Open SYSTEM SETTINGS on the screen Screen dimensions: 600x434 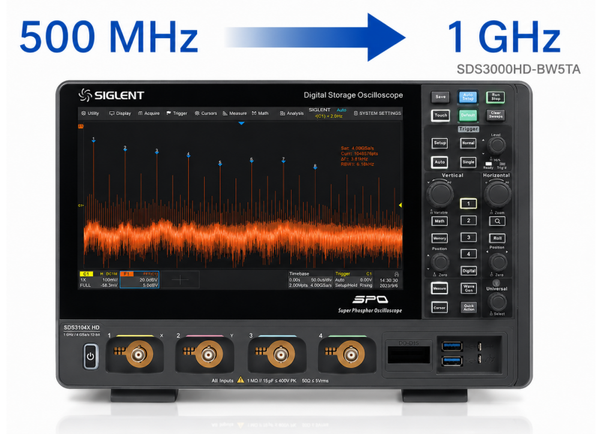(377, 113)
